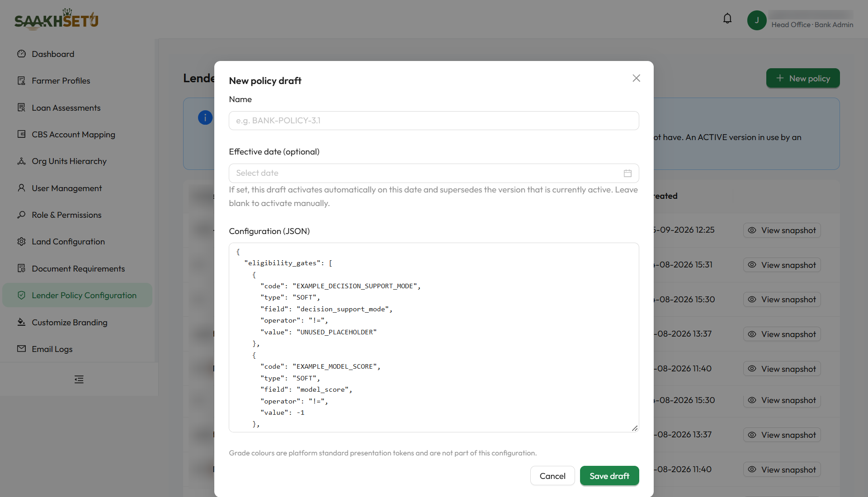
Task: Click the Document Requirements icon
Action: [x=21, y=268]
